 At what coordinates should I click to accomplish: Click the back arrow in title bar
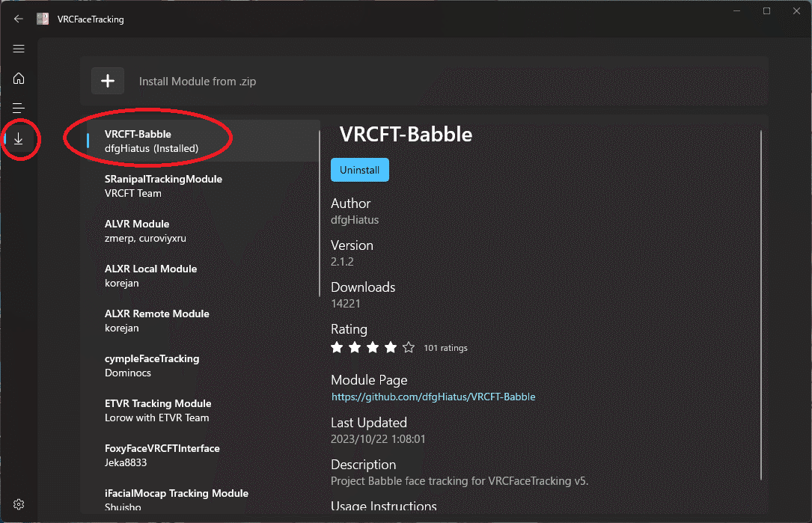[x=19, y=19]
